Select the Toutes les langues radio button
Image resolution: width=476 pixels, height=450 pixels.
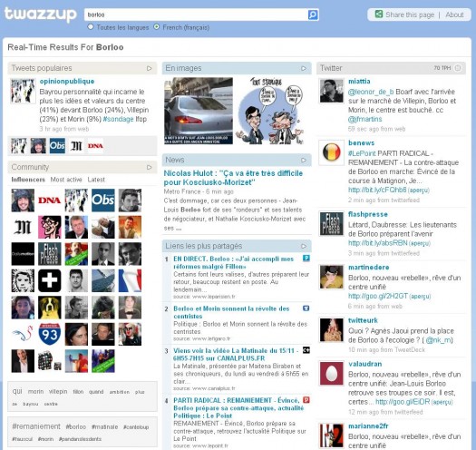click(x=91, y=26)
